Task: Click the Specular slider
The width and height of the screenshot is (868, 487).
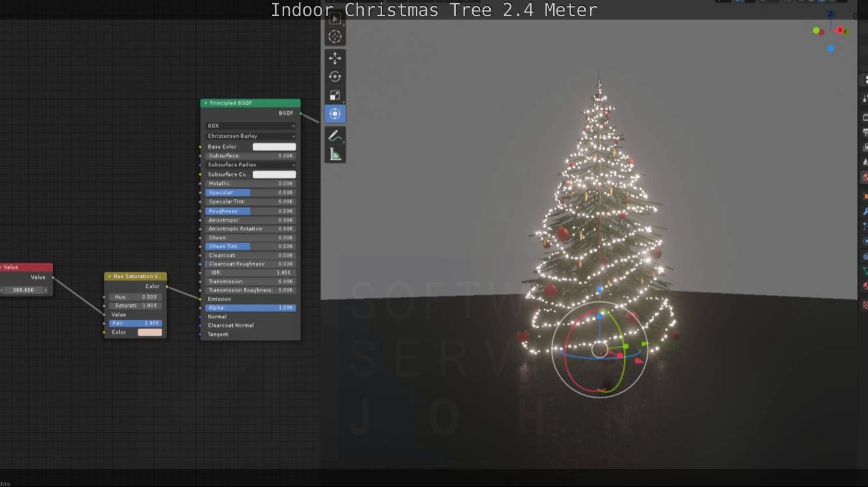Action: pos(251,192)
